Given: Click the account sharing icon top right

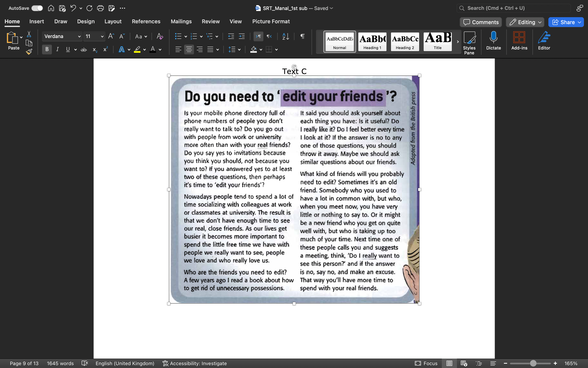Looking at the screenshot, I should click(580, 8).
